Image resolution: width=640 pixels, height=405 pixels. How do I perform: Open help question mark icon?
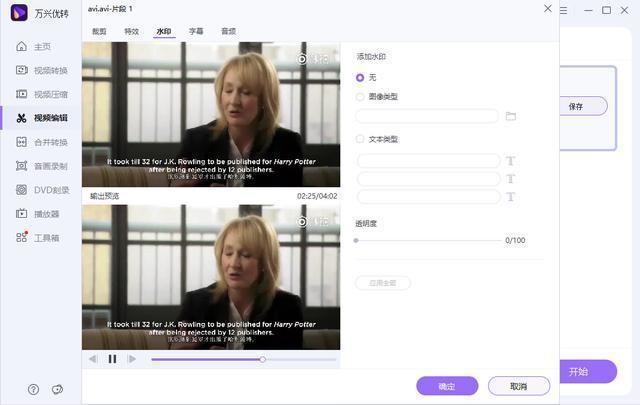[x=33, y=389]
